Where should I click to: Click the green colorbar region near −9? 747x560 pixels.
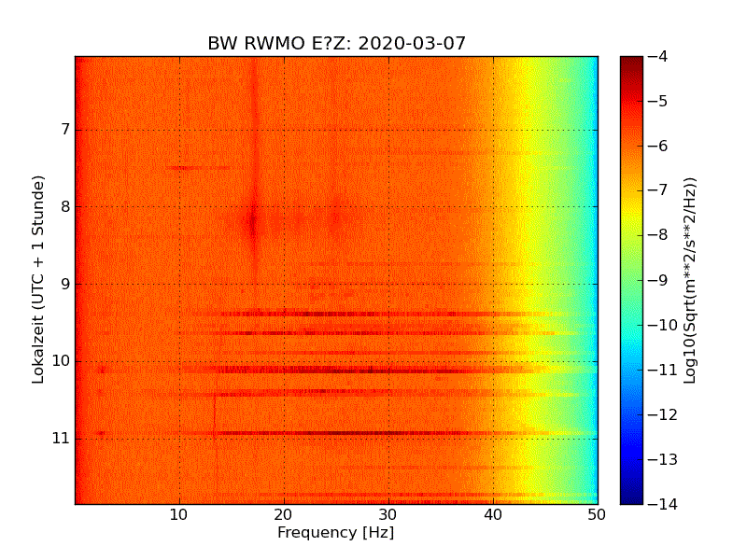(x=632, y=280)
